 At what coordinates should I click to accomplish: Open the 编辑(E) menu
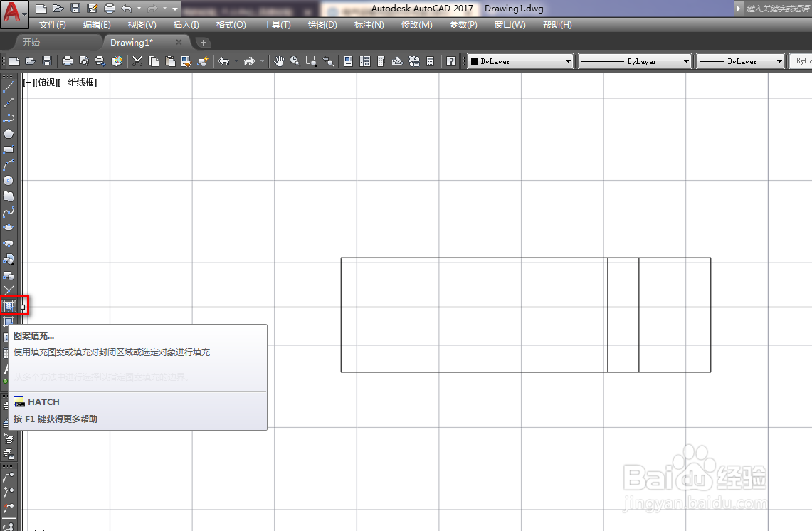coord(97,25)
